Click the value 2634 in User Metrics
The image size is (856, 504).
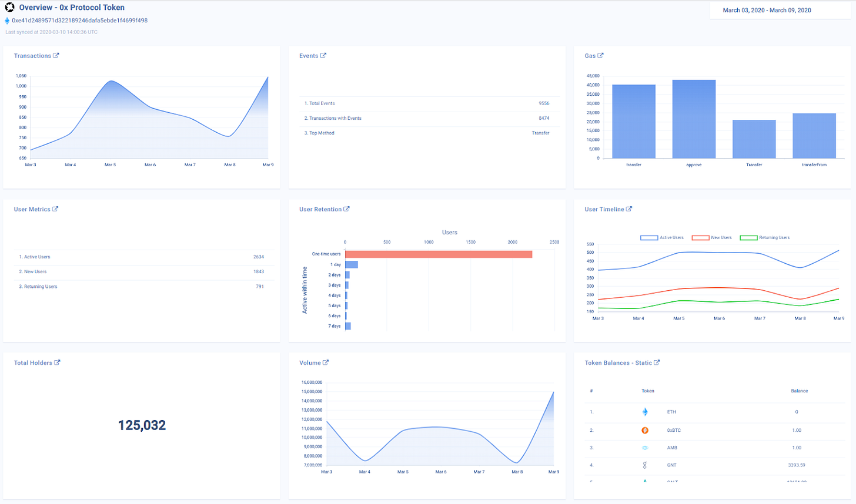tap(259, 257)
